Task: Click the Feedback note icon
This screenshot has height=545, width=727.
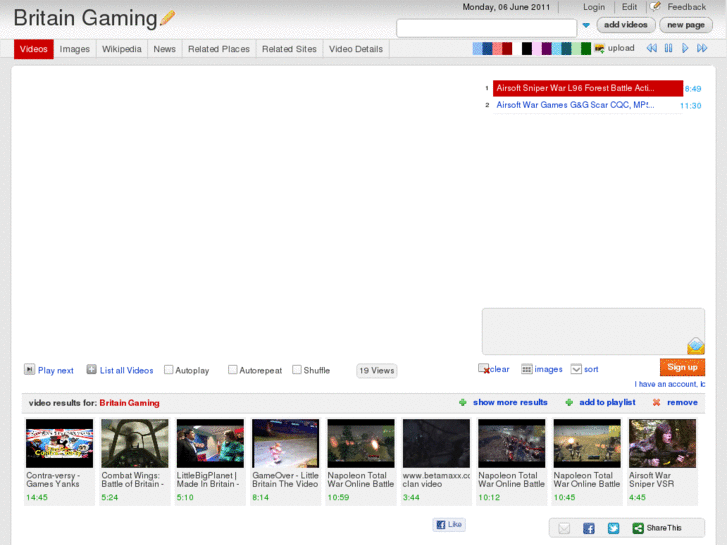Action: point(655,6)
